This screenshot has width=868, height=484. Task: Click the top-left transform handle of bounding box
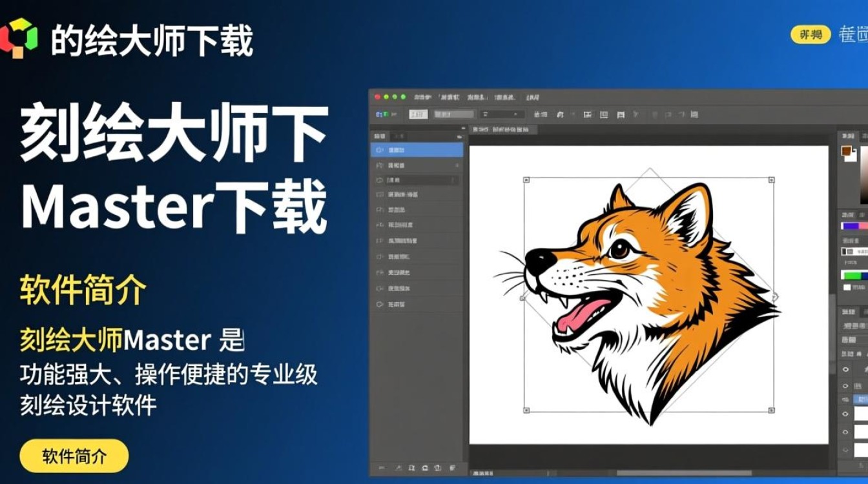coord(526,179)
